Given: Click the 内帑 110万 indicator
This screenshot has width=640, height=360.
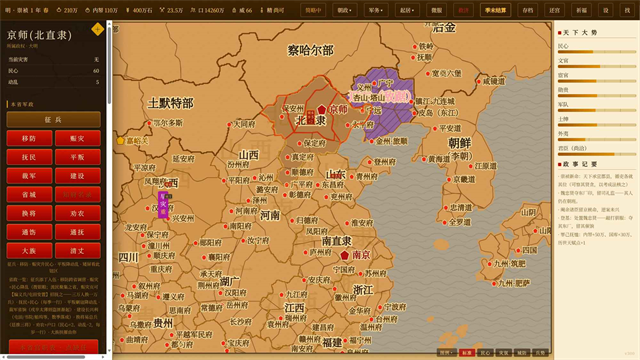Looking at the screenshot, I should point(101,10).
